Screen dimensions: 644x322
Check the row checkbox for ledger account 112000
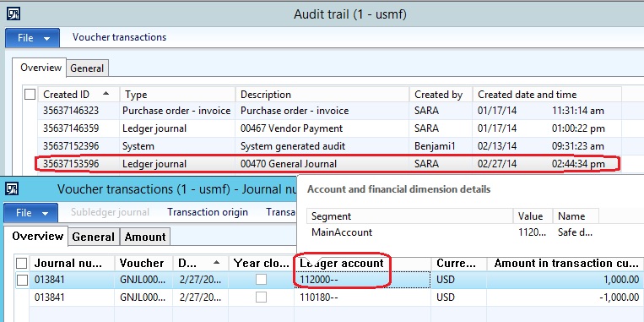point(22,280)
